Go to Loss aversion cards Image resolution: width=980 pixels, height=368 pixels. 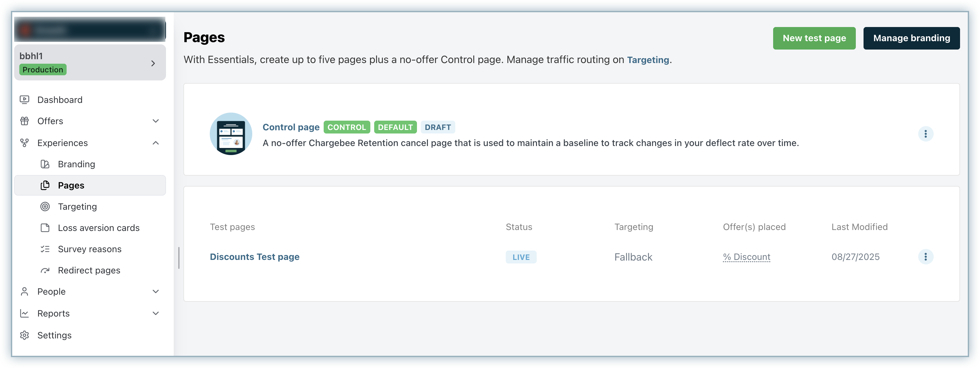click(98, 228)
